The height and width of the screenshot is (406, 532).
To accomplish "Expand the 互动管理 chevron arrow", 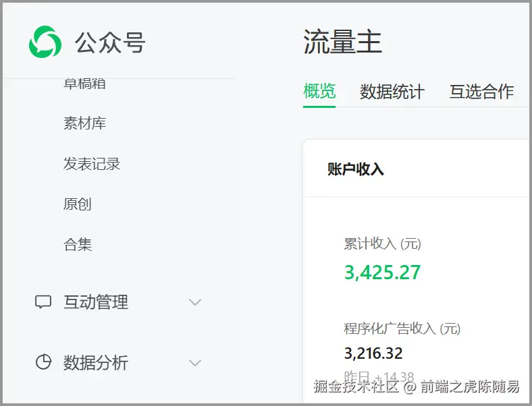I will click(195, 302).
